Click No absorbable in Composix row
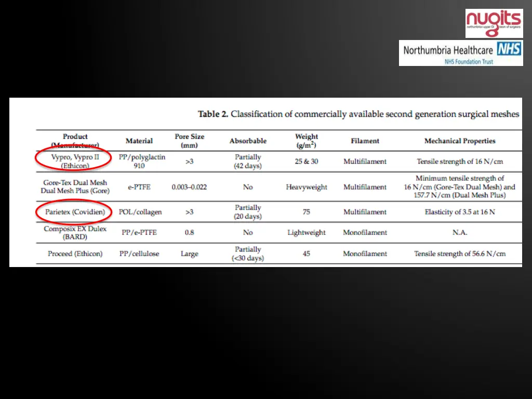The height and width of the screenshot is (399, 532). 248,233
